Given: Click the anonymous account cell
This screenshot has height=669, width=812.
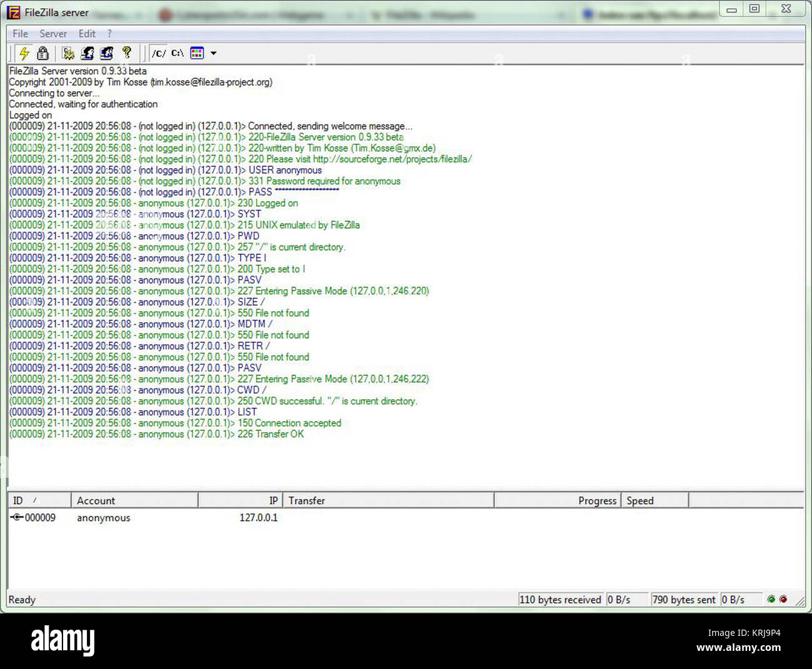Looking at the screenshot, I should 104,518.
